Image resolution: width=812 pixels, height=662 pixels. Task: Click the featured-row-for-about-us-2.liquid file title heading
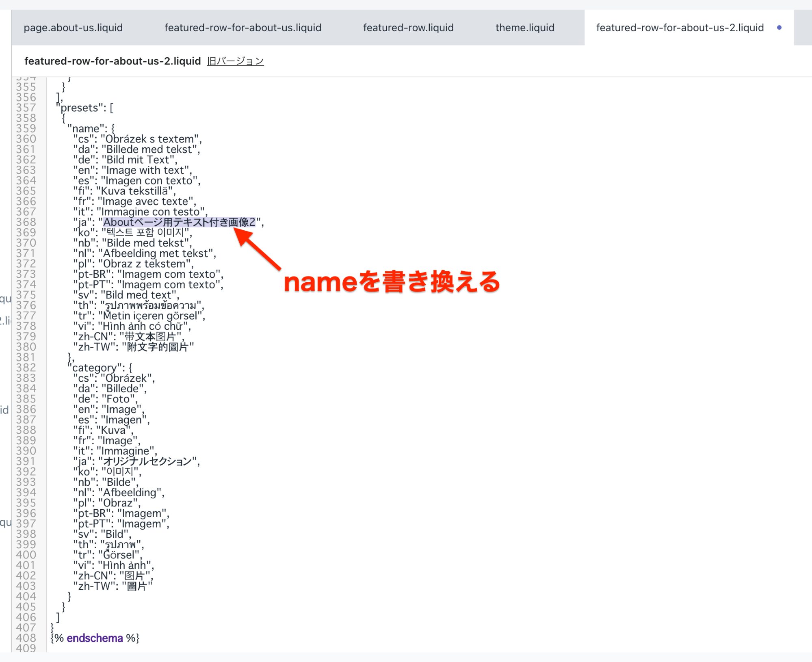pos(113,61)
